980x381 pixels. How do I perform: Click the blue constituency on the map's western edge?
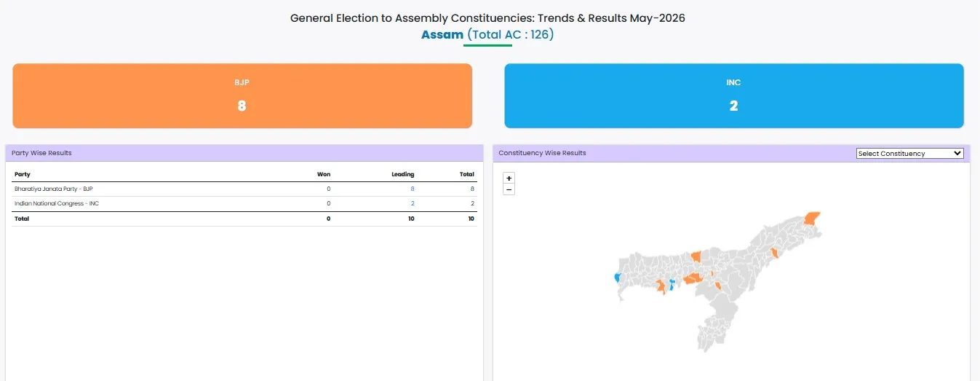(617, 278)
